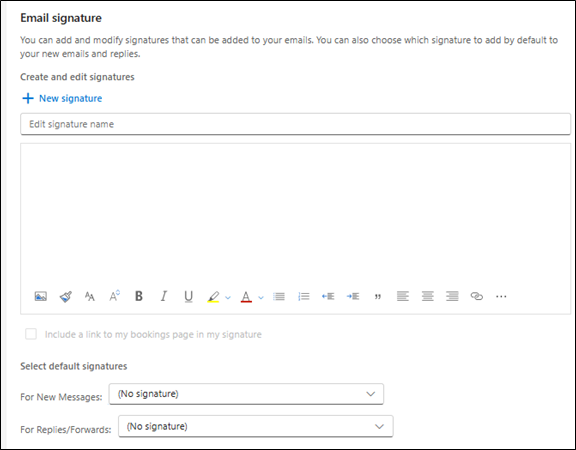Check Include a link to my bookings page
576x450 pixels.
(31, 334)
